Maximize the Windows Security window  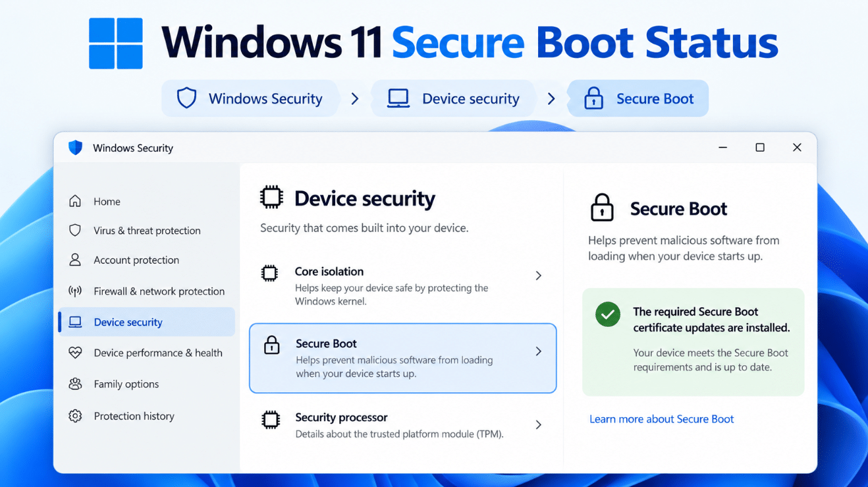760,148
